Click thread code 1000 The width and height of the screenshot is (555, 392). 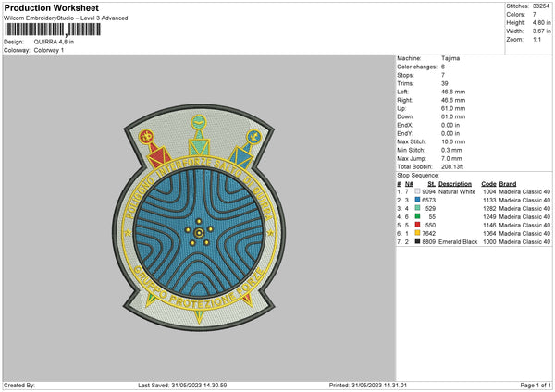point(489,242)
